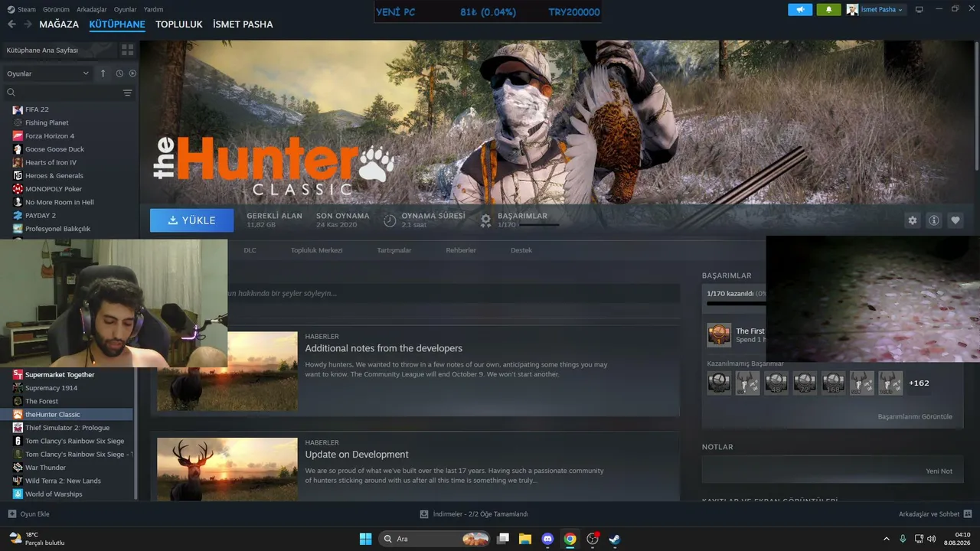Open game settings gear for theHunter Classic
Viewport: 980px width, 551px height.
(913, 220)
